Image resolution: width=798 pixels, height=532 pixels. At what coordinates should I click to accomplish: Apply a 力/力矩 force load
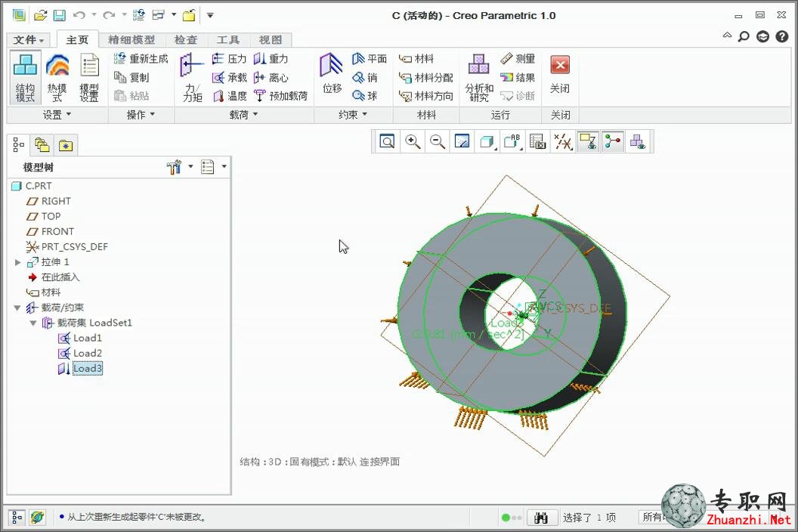[x=192, y=77]
